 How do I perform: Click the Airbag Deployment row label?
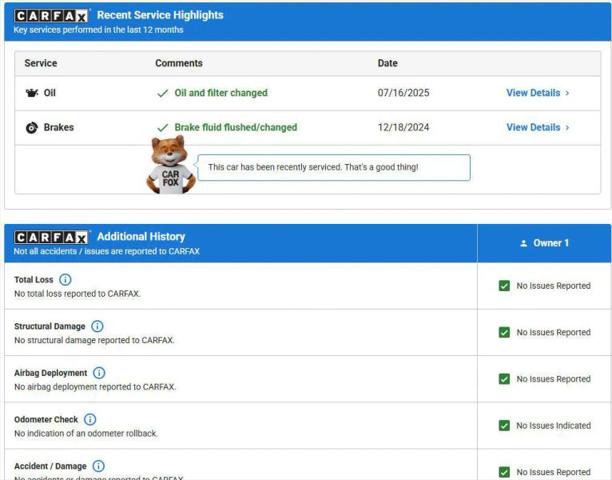click(x=51, y=373)
